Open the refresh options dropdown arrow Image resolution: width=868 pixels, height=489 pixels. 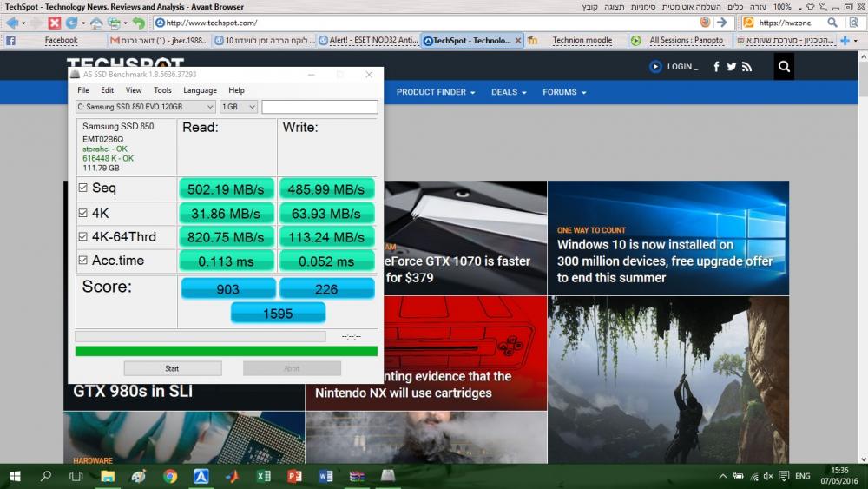click(x=83, y=23)
